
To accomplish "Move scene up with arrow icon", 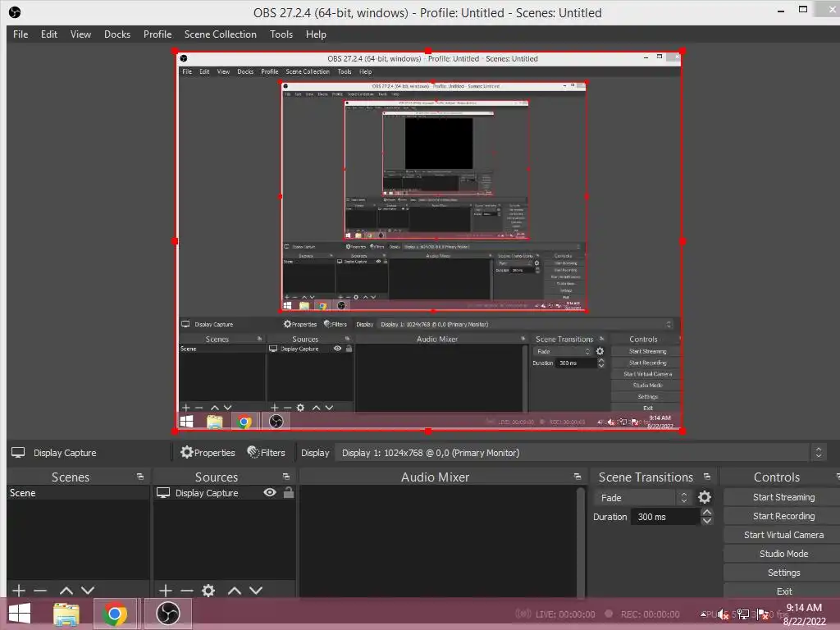I will pyautogui.click(x=66, y=591).
